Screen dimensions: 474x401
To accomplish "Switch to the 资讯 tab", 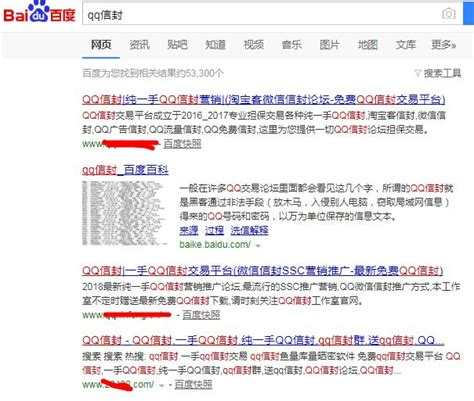I will pyautogui.click(x=139, y=45).
